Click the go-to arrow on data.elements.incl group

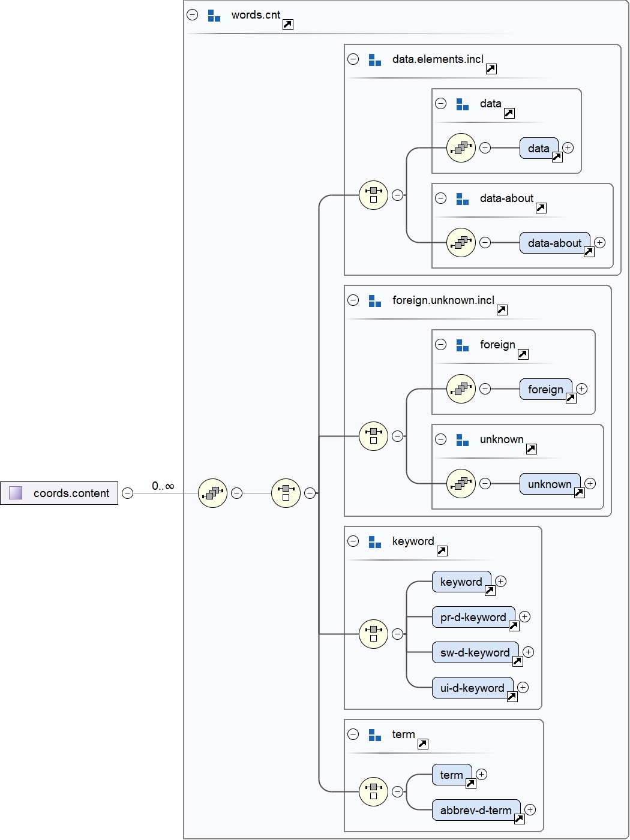[x=490, y=69]
